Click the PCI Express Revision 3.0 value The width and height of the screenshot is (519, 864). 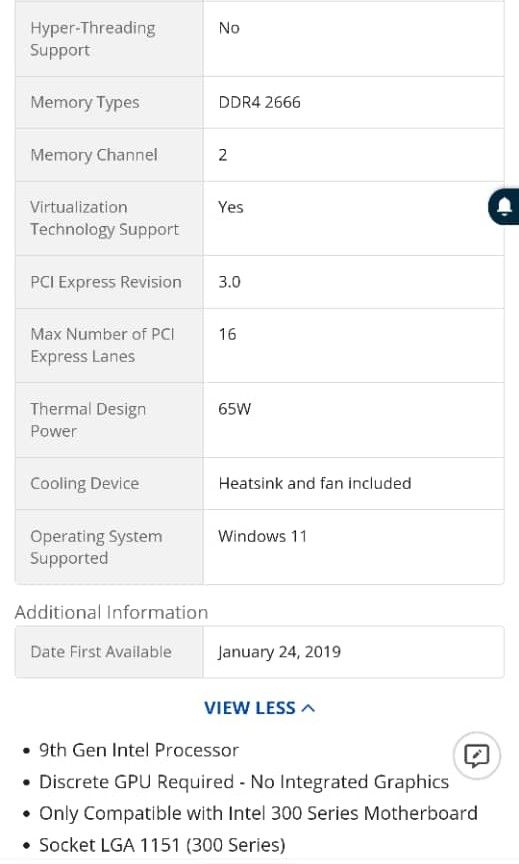tap(229, 282)
